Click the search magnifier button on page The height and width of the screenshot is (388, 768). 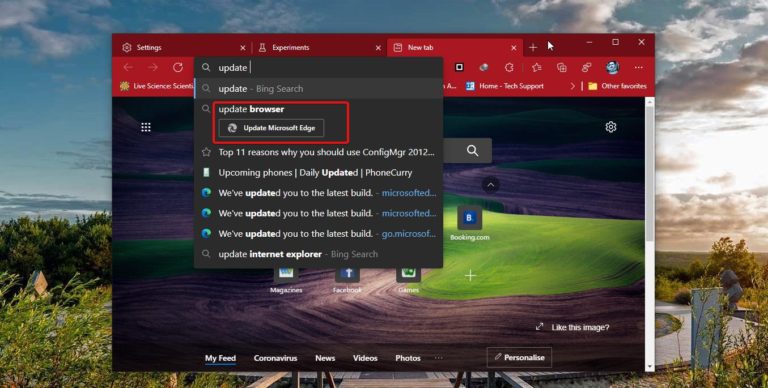472,151
